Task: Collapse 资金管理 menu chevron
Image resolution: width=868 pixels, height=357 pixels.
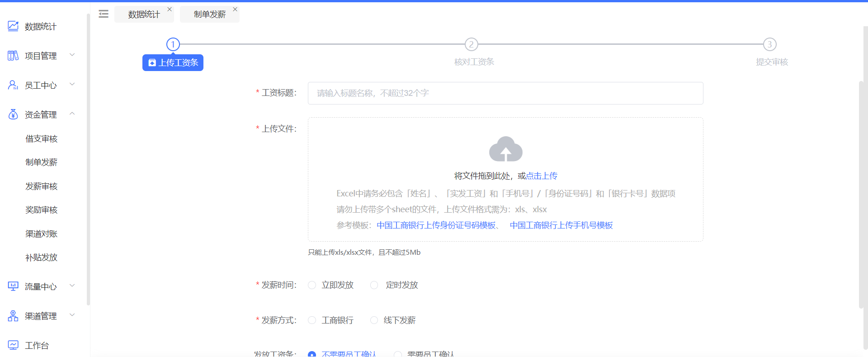Action: [x=72, y=114]
